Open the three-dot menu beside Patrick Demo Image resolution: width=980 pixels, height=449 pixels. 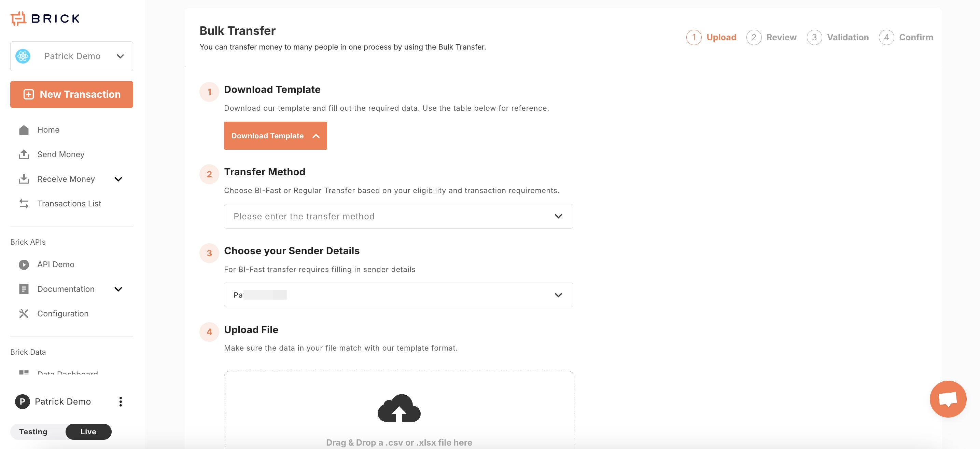pyautogui.click(x=121, y=402)
